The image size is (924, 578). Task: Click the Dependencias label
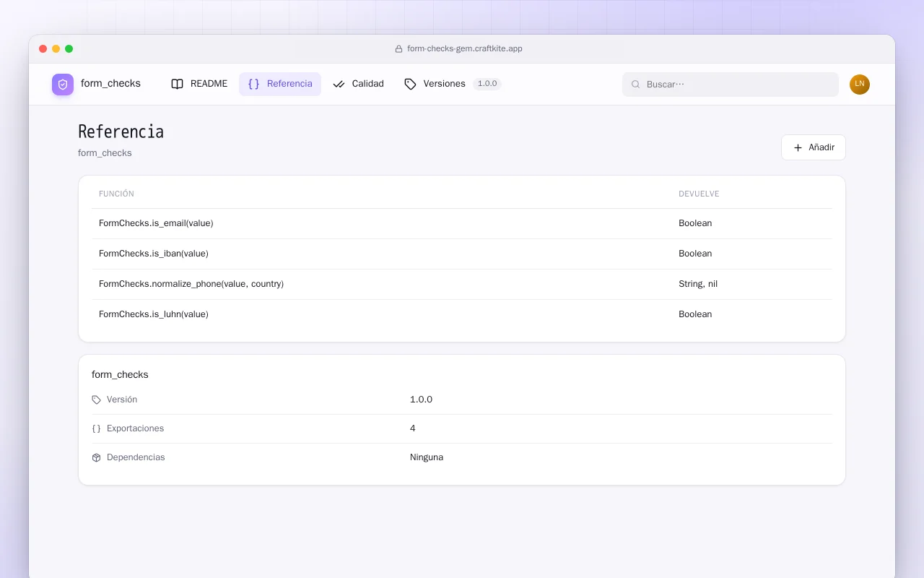[x=136, y=457]
